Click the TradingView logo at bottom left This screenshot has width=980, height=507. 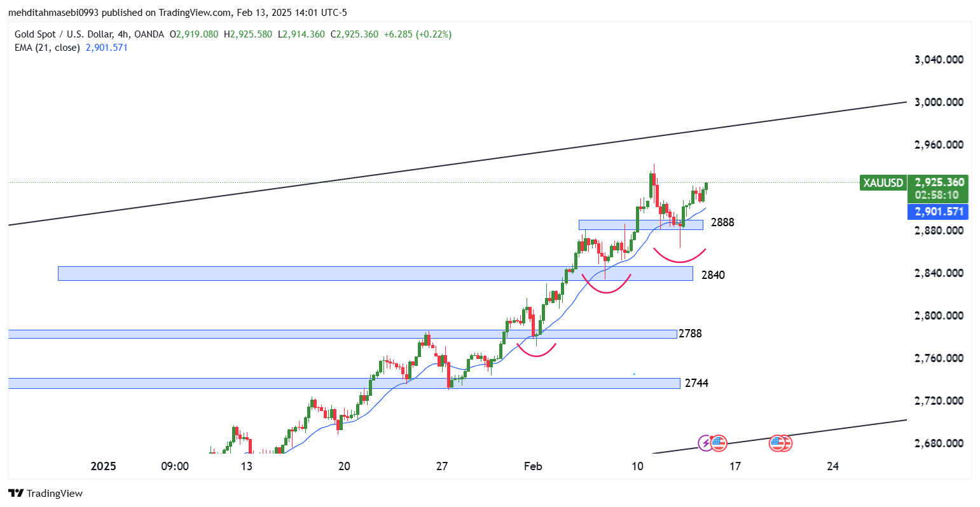click(x=46, y=493)
